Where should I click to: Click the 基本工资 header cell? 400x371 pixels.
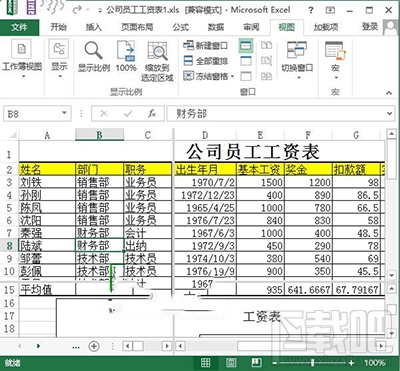pos(260,170)
